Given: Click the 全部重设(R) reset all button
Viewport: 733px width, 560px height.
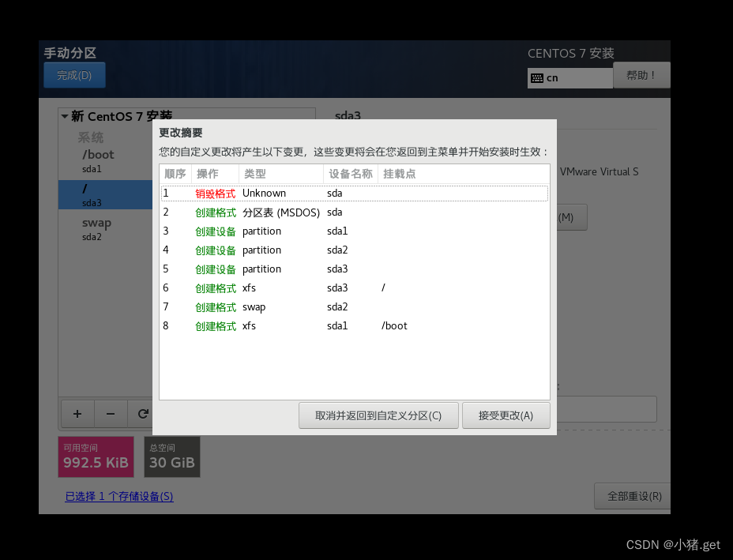Looking at the screenshot, I should (x=634, y=496).
